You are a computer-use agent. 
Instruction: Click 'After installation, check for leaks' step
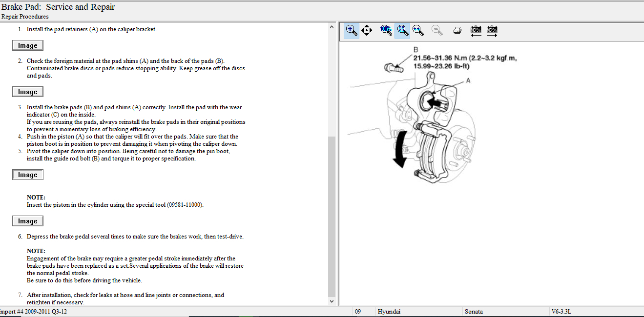(x=125, y=298)
